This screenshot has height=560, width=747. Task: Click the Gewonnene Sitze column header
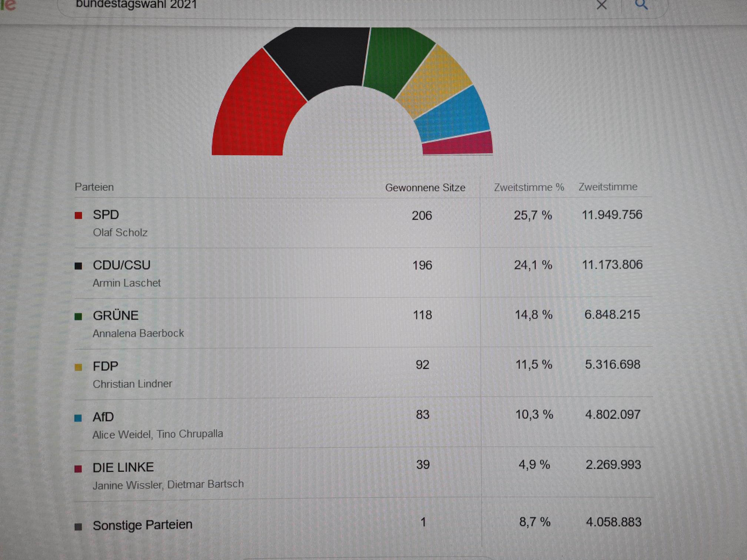425,188
